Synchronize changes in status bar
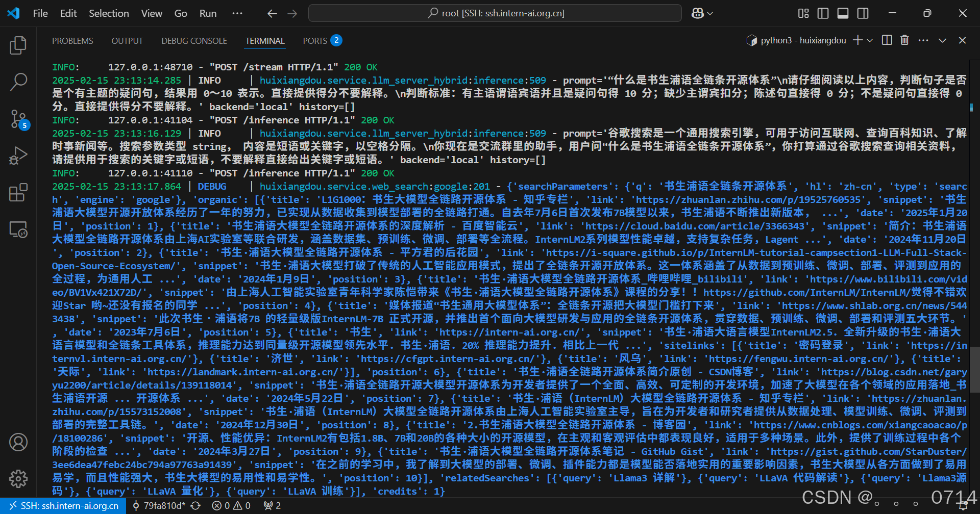 click(x=195, y=506)
